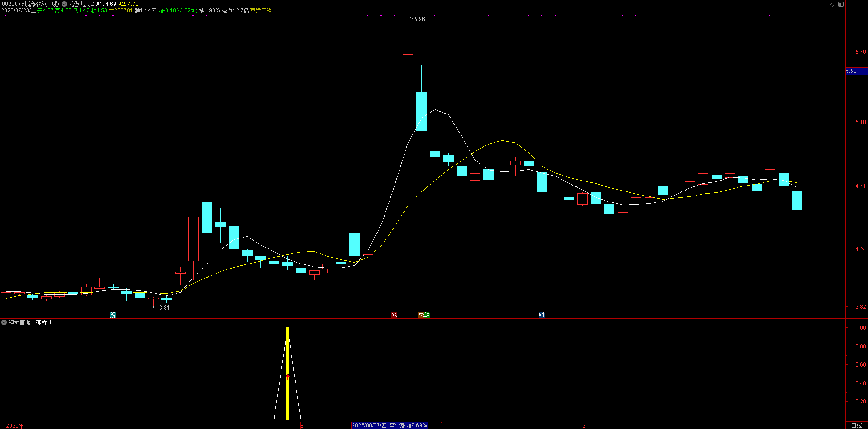Click the stock name 北新路桥(日线)
This screenshot has height=429, width=868.
pos(41,4)
